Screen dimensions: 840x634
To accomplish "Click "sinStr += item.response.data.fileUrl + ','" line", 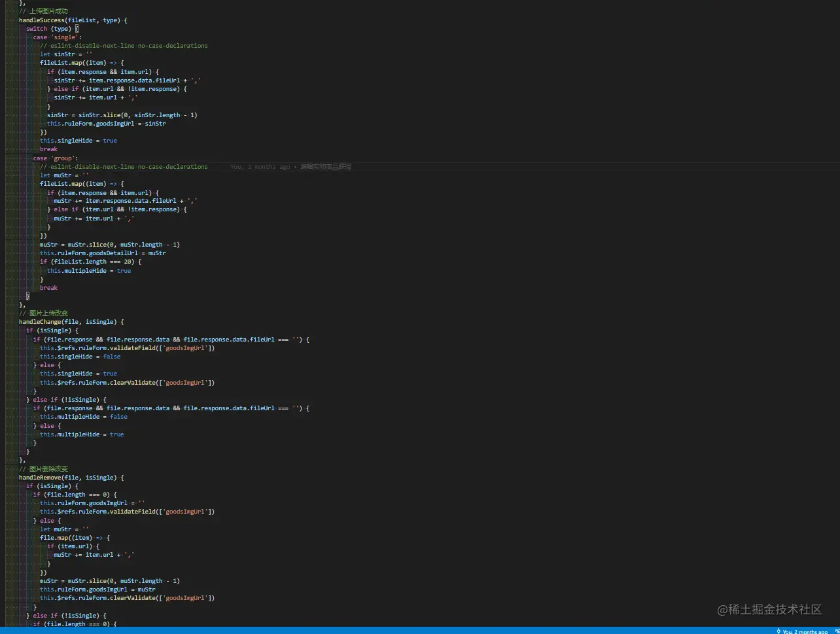I will click(127, 80).
